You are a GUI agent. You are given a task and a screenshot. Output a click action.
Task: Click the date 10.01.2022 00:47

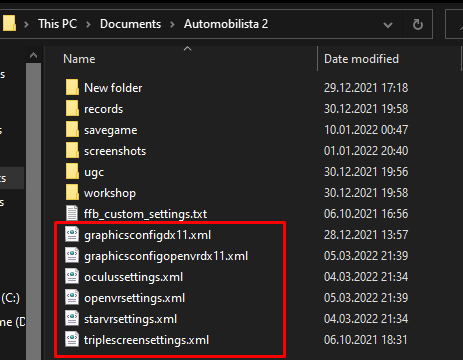click(x=366, y=130)
